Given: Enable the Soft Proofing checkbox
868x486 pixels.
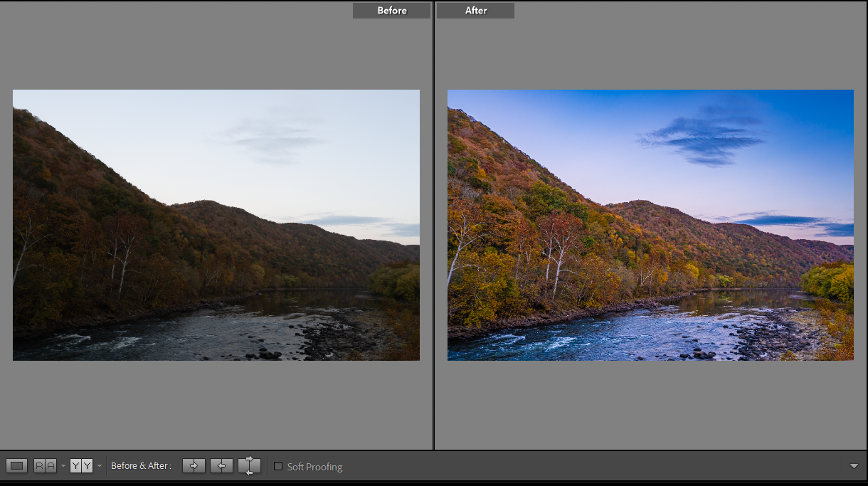Looking at the screenshot, I should click(x=278, y=466).
